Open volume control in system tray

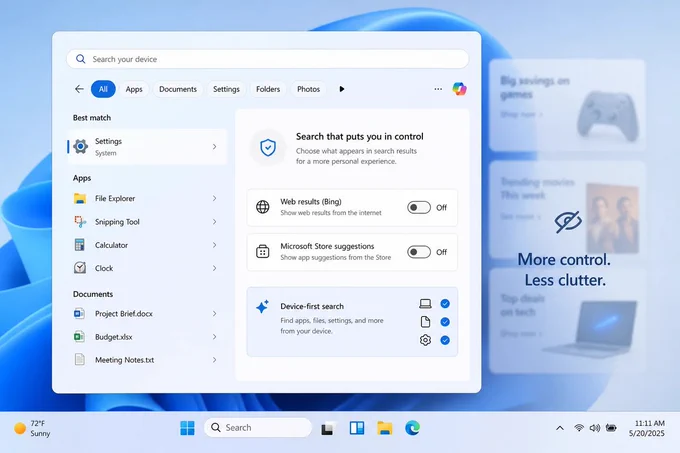[x=595, y=428]
